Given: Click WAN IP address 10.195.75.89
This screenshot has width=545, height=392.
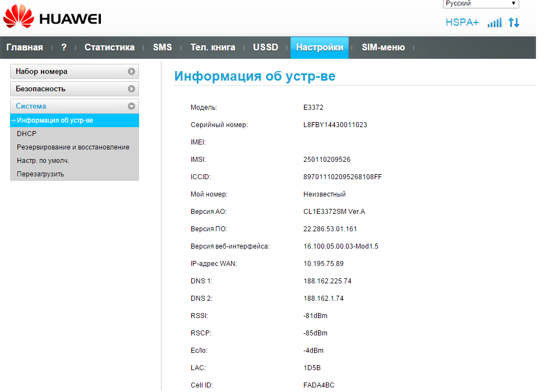Looking at the screenshot, I should point(324,264).
